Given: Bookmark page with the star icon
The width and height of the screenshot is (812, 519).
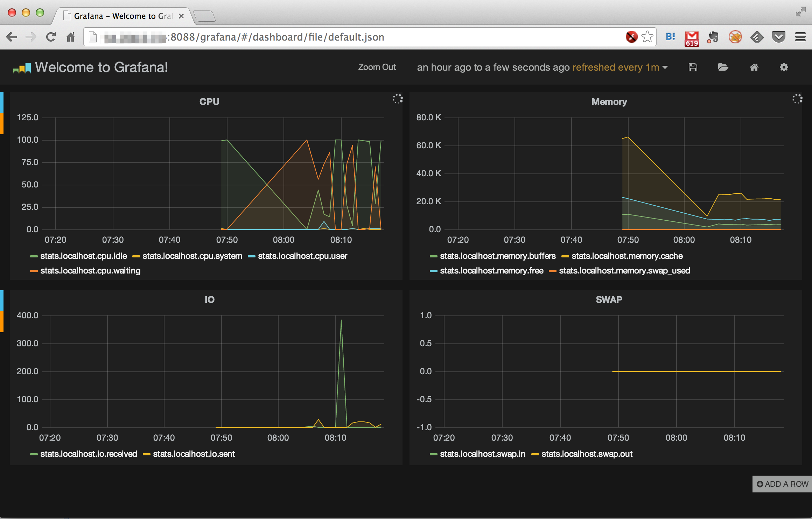Looking at the screenshot, I should (x=647, y=37).
